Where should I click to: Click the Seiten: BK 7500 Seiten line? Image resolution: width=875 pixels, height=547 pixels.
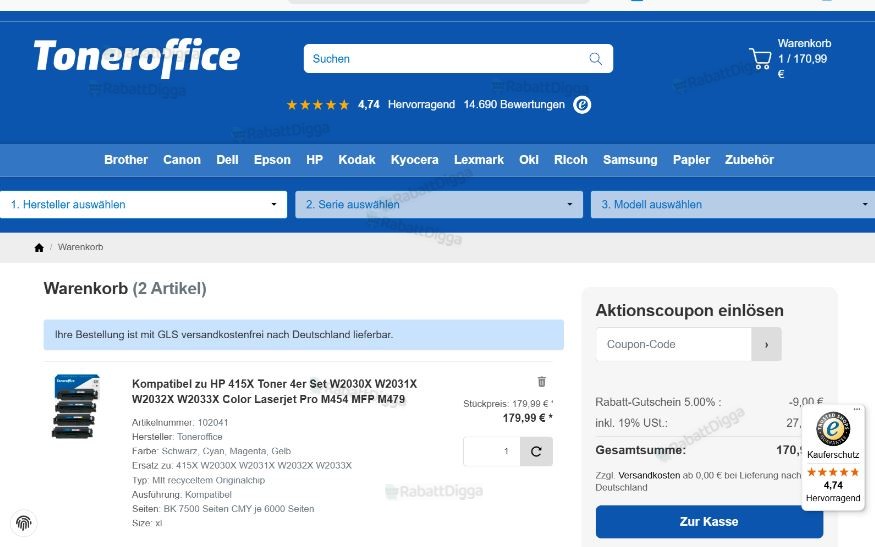click(x=223, y=508)
